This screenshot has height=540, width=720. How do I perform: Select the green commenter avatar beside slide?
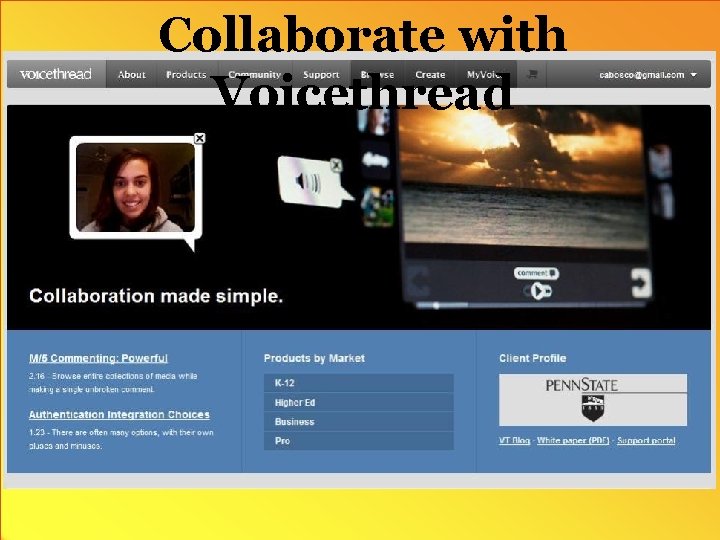(377, 207)
